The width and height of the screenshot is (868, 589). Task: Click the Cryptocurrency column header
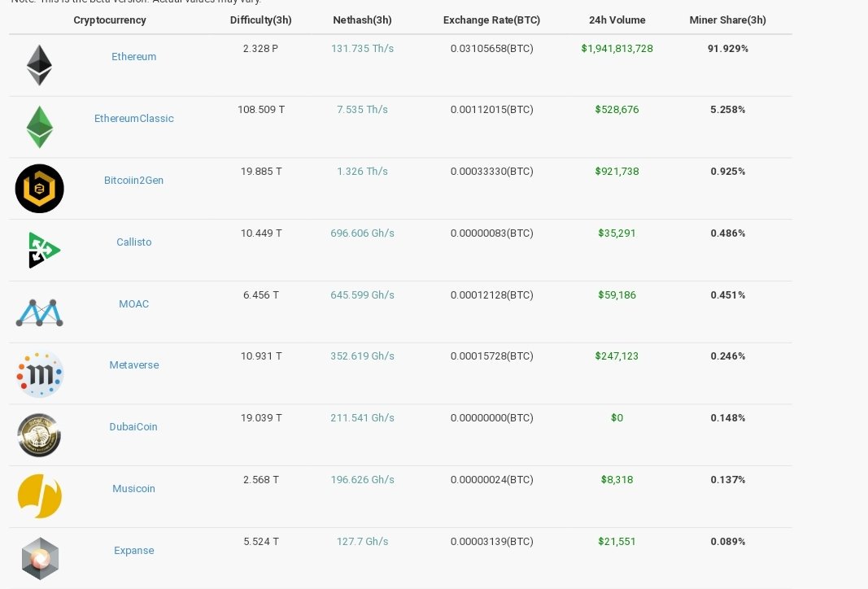pyautogui.click(x=110, y=20)
